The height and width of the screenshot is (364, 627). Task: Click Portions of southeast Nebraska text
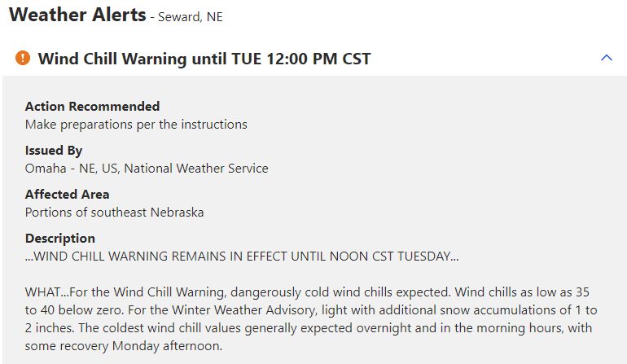114,213
